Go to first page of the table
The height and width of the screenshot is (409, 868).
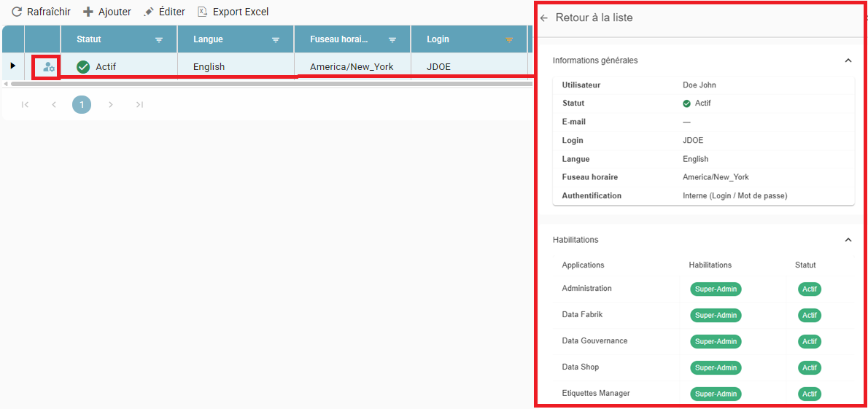click(25, 104)
